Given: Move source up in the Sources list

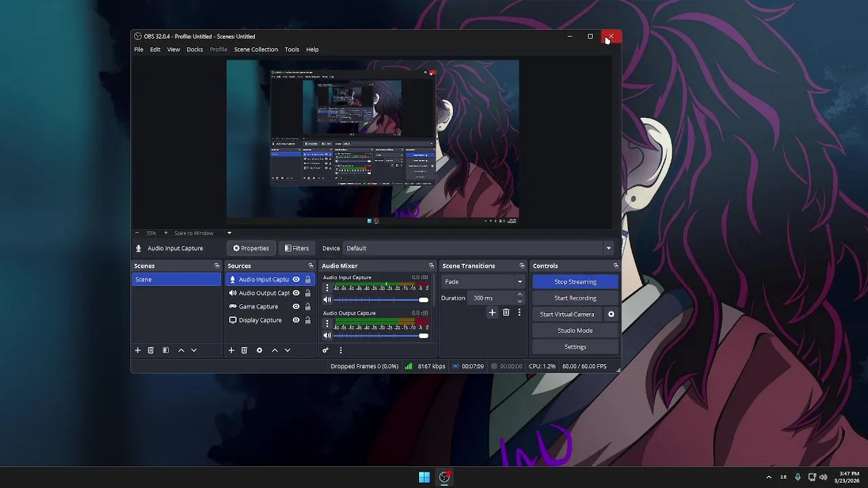Looking at the screenshot, I should coord(275,350).
